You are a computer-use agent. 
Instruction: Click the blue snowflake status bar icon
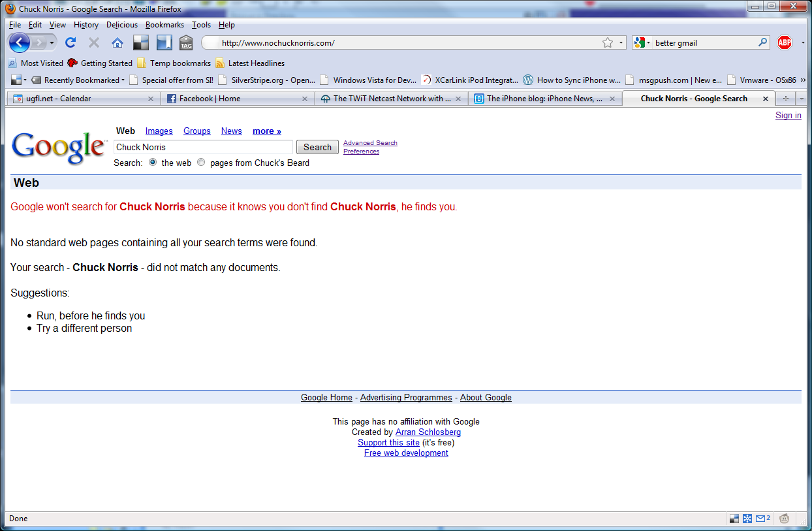pos(747,519)
